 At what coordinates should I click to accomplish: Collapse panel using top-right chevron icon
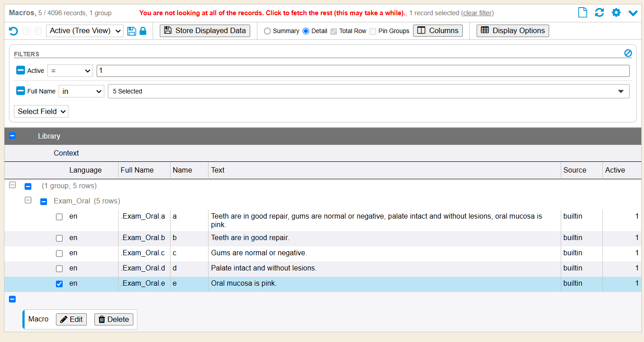point(633,13)
